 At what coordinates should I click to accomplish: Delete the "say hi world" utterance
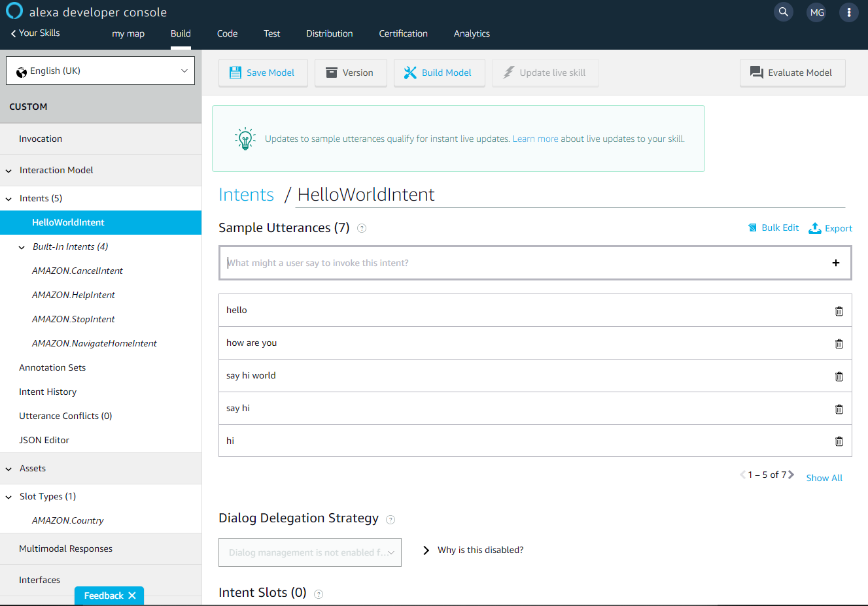pyautogui.click(x=839, y=377)
